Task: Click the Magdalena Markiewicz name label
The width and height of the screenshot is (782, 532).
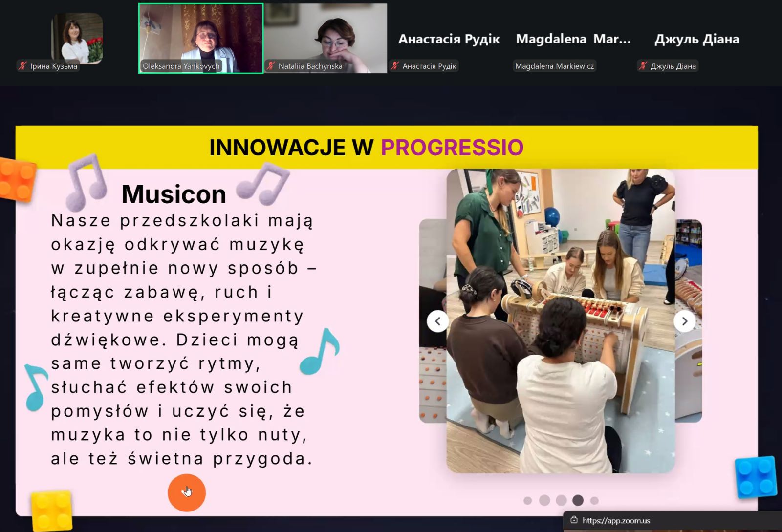Action: [x=554, y=66]
